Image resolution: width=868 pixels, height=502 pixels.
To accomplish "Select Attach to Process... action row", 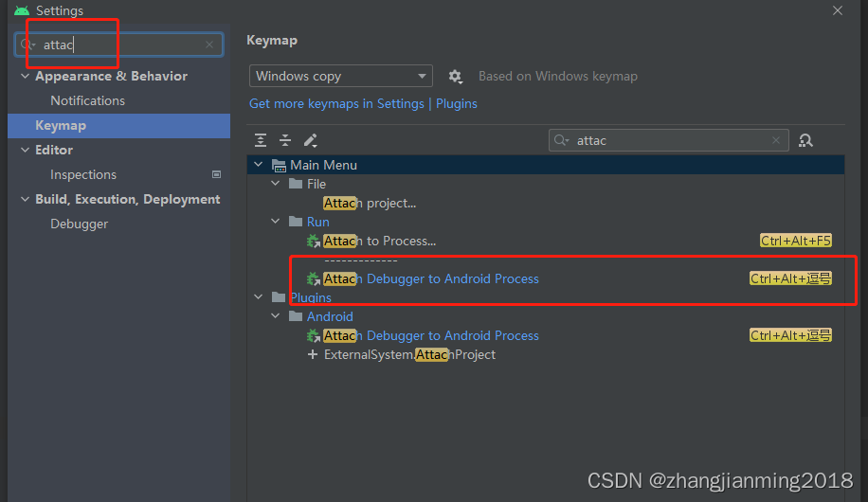I will [380, 242].
